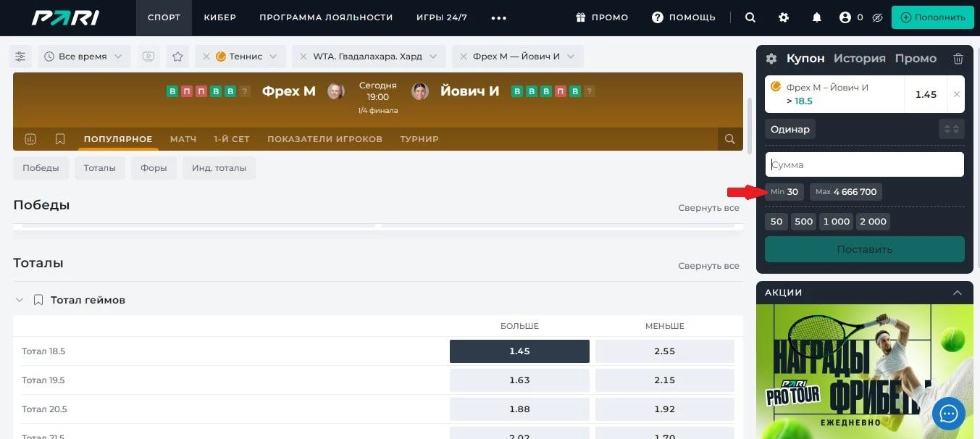The height and width of the screenshot is (439, 980).
Task: Click the video broadcast filter icon
Action: 148,57
